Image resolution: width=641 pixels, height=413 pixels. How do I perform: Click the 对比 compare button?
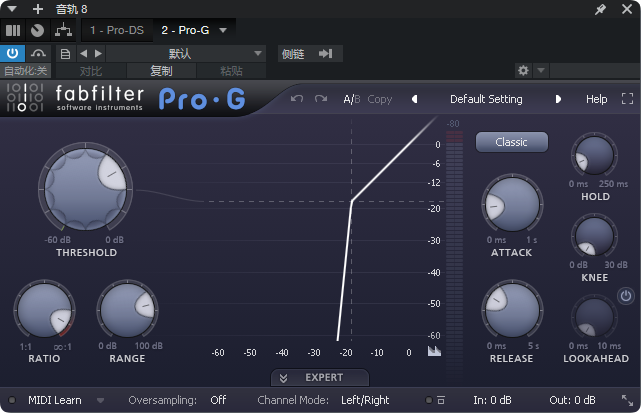[91, 71]
